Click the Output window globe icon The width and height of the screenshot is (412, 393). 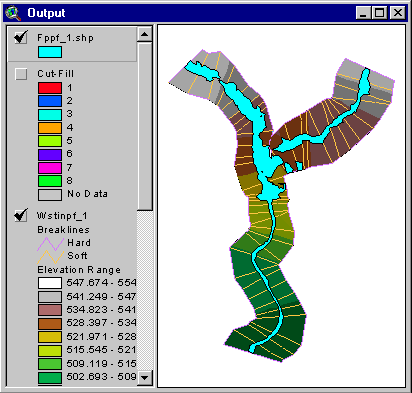coord(13,13)
